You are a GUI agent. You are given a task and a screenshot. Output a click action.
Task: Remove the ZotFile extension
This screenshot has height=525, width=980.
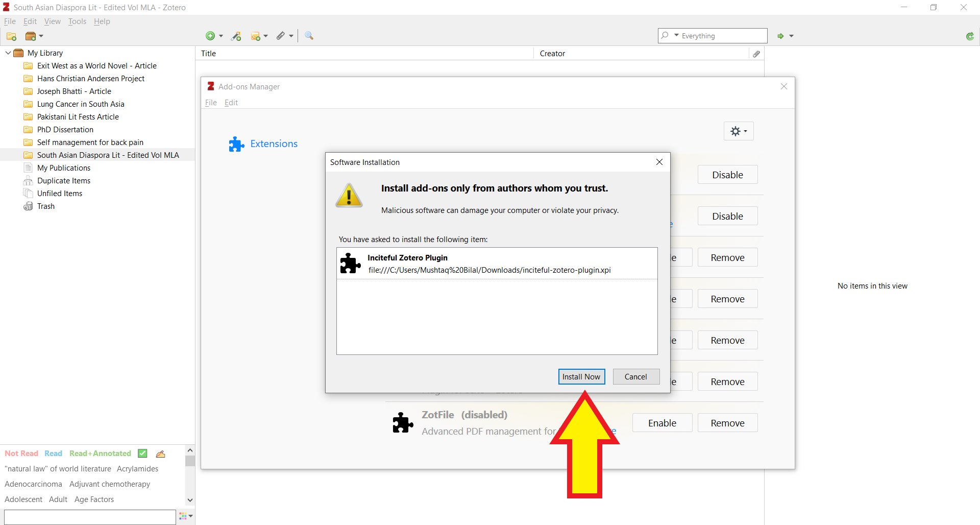[727, 423]
